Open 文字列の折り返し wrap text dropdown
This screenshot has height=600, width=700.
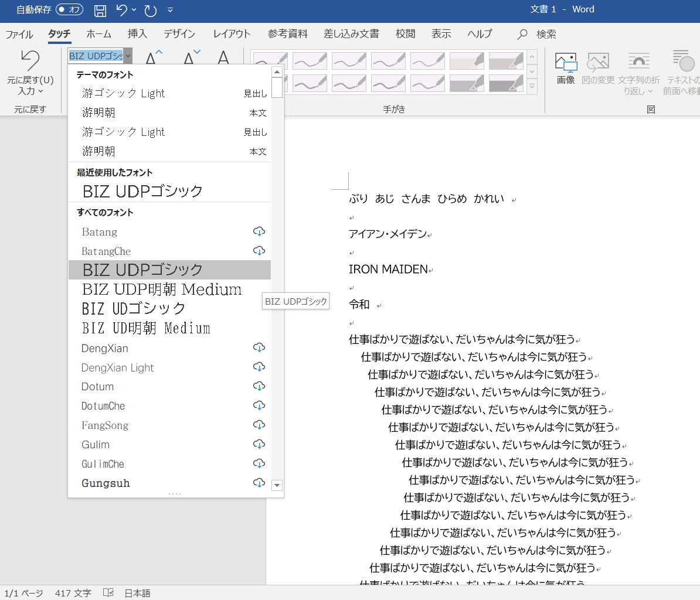(639, 74)
